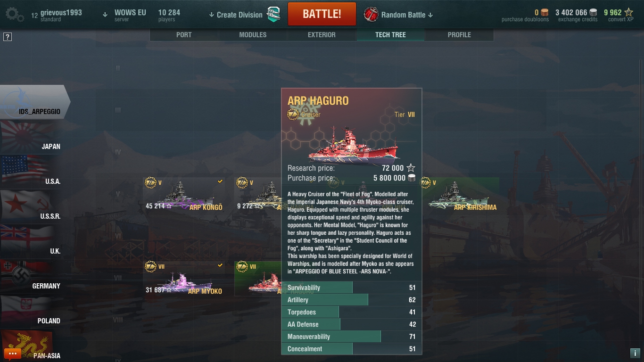644x362 pixels.
Task: Expand the WOWS EU server dropdown
Action: click(124, 15)
